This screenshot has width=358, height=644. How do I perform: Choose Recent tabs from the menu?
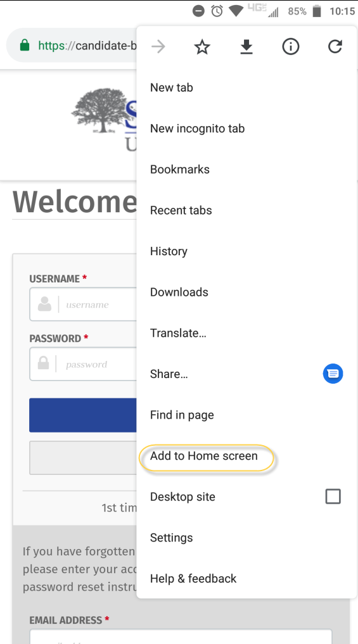[181, 210]
